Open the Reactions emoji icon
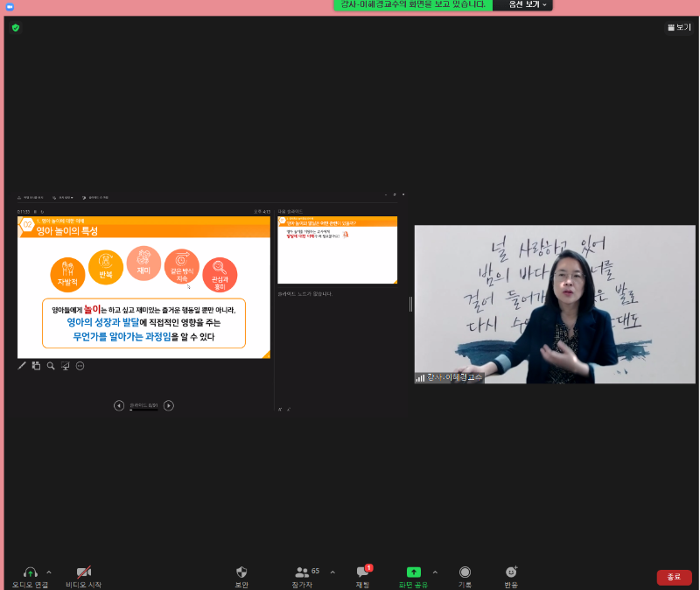Screen dimensions: 700x590 [511, 572]
